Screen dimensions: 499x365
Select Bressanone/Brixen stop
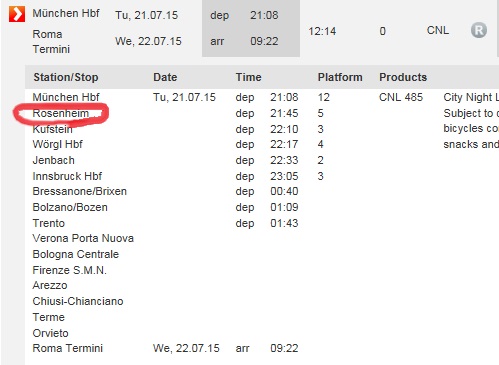(x=80, y=191)
